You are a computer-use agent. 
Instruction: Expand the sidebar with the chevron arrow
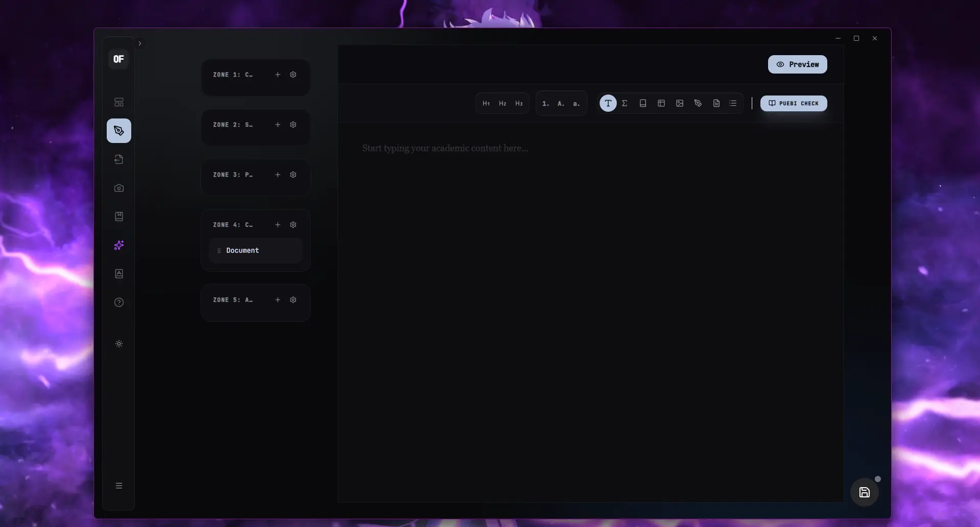click(x=139, y=43)
